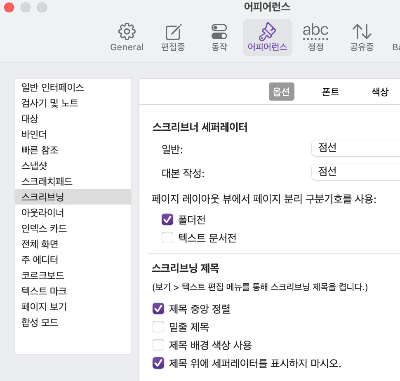400x381 pixels.
Task: Open the 공유중 sharing arrows pane
Action: (x=362, y=37)
